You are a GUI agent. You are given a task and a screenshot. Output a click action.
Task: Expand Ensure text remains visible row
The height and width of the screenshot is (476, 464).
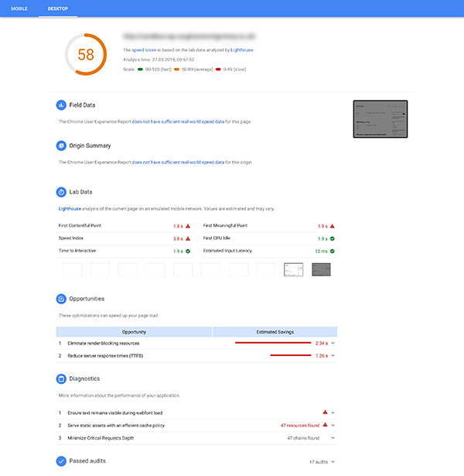tap(333, 413)
